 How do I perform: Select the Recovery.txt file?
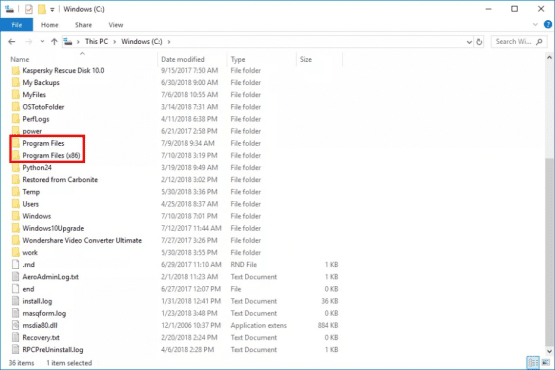coord(41,337)
